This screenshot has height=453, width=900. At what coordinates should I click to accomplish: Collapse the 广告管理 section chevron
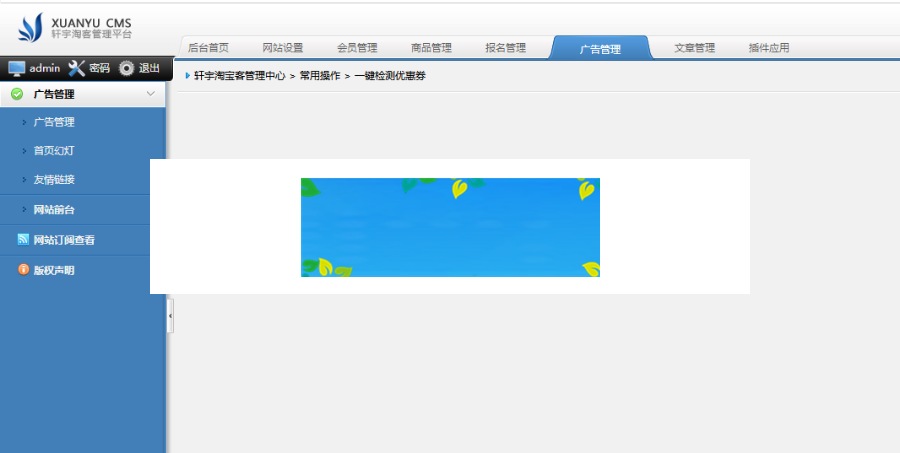point(150,94)
